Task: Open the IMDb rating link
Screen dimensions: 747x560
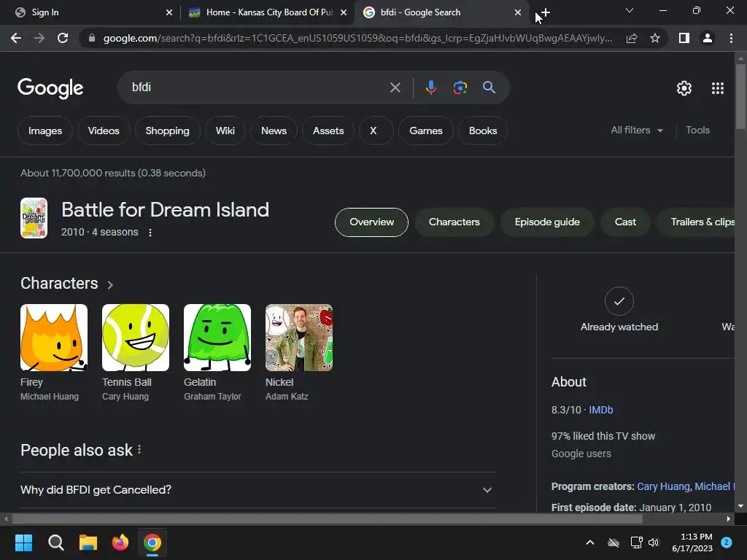Action: point(601,410)
